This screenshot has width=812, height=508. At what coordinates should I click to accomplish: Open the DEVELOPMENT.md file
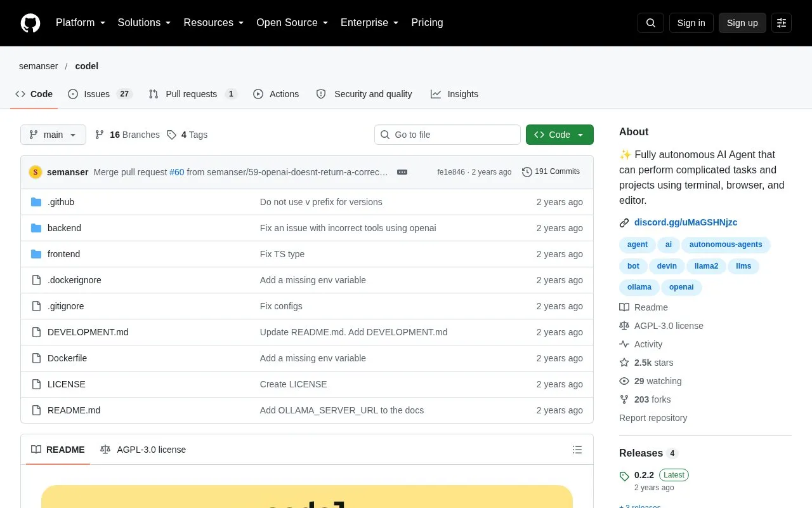(x=88, y=332)
